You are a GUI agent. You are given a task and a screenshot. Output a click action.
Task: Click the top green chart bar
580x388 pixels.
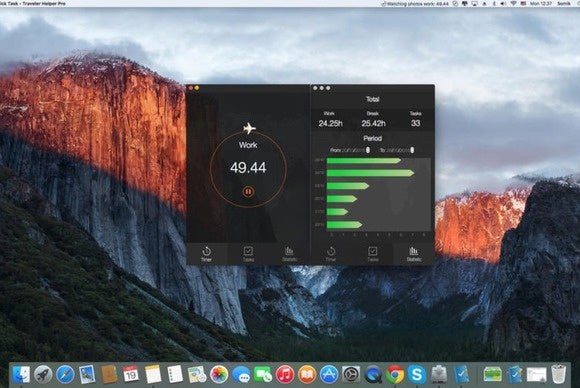[x=364, y=161]
